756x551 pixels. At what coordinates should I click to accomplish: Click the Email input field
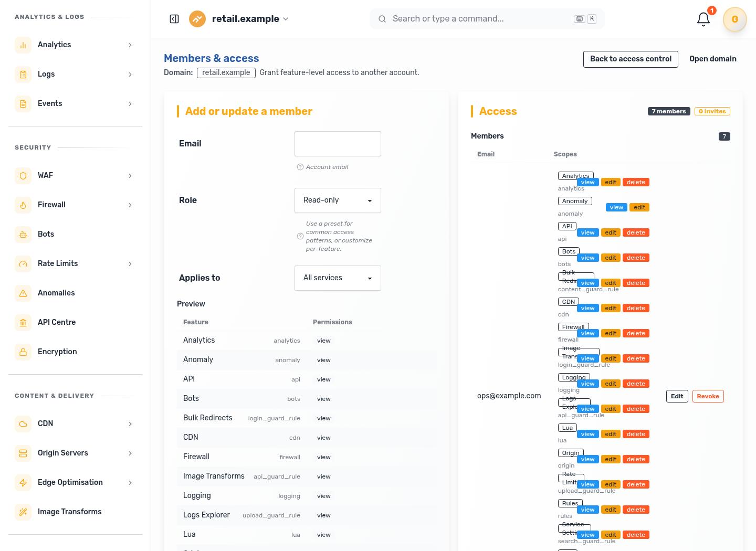(338, 144)
